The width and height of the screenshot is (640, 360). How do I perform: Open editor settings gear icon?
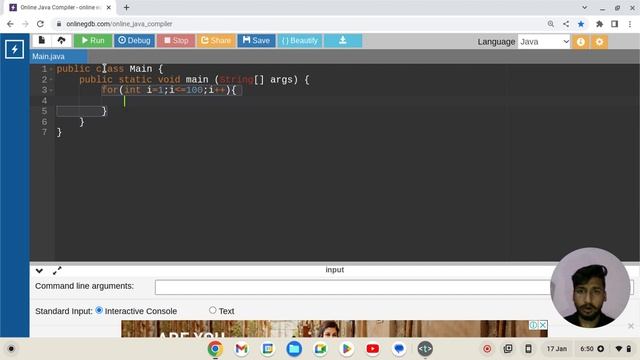coord(599,42)
